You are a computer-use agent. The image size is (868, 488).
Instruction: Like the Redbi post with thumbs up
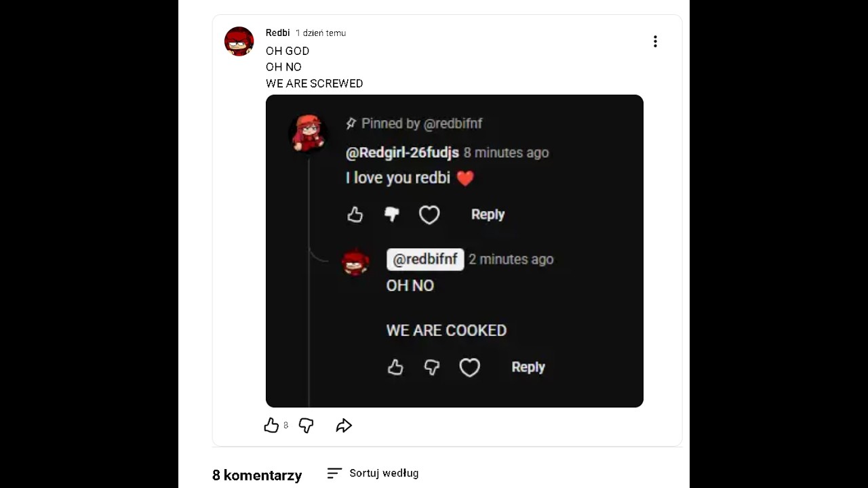point(271,426)
